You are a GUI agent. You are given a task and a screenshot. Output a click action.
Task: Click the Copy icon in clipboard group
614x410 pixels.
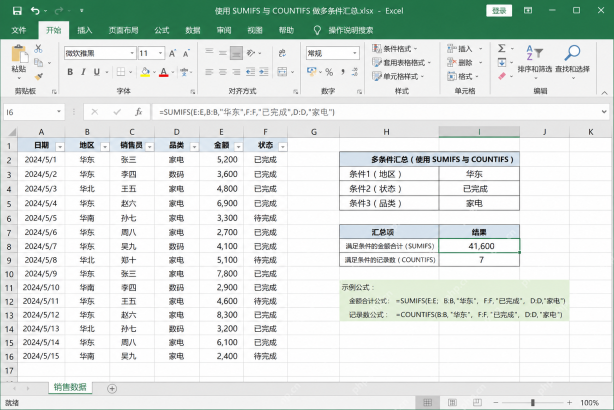coord(38,62)
